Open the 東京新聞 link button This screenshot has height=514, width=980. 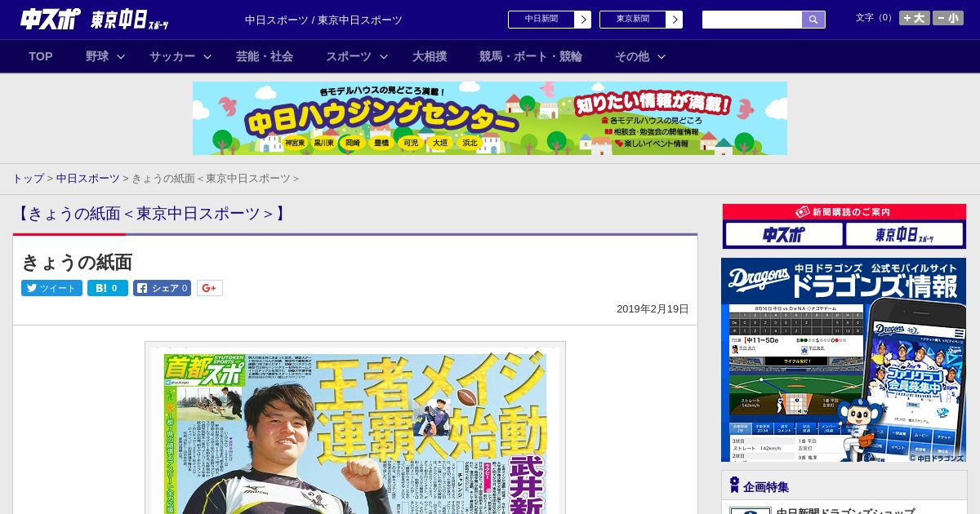633,20
